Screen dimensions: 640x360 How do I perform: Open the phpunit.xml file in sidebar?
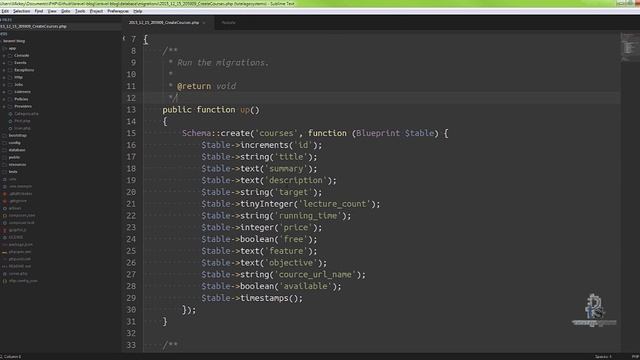tap(20, 259)
